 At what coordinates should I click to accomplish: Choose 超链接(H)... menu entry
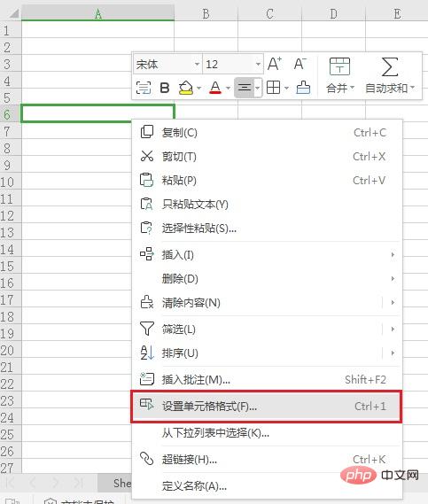pos(267,460)
